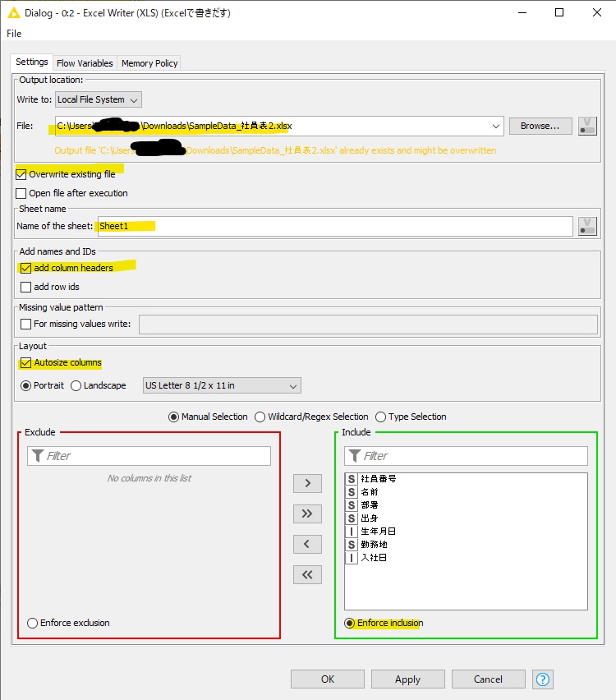Expand the File path history dropdown arrow

495,127
